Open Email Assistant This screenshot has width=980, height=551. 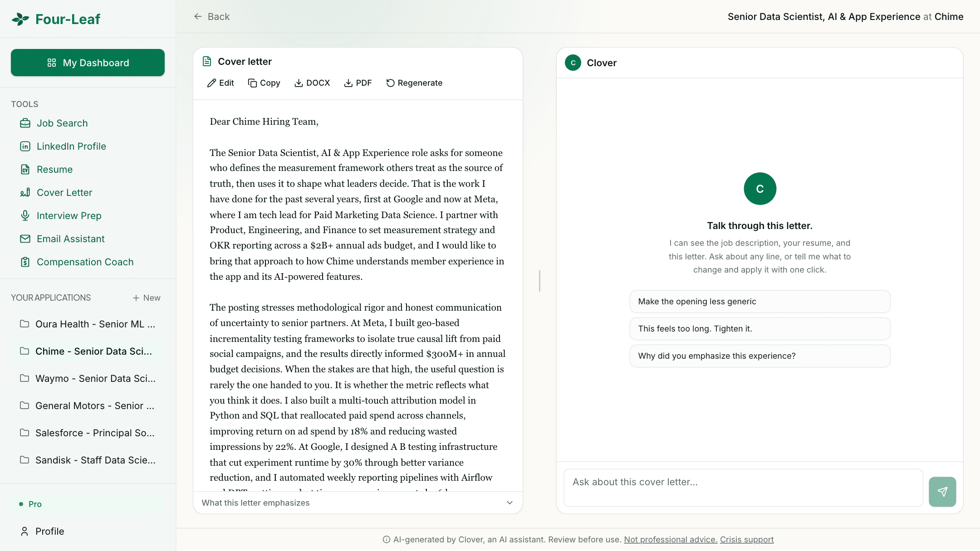(70, 239)
